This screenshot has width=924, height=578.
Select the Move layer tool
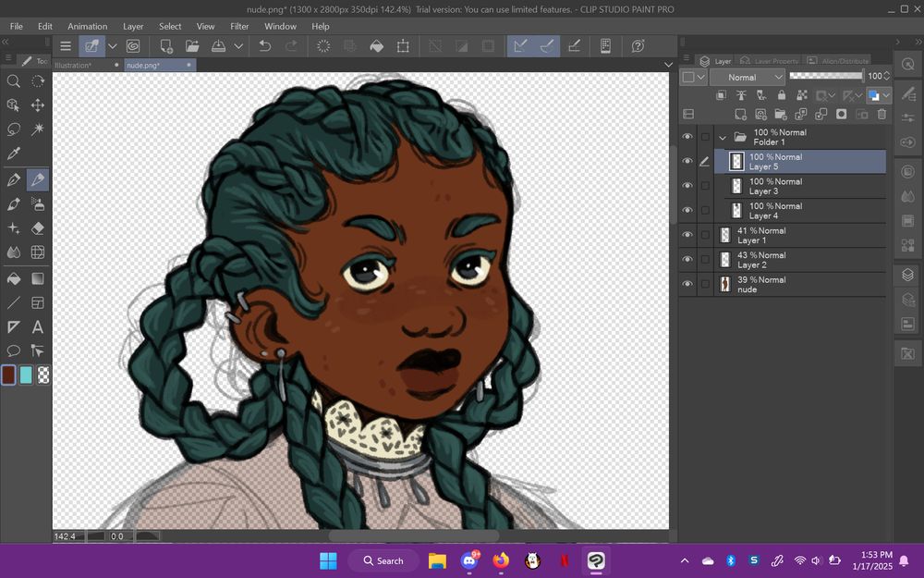click(x=38, y=105)
